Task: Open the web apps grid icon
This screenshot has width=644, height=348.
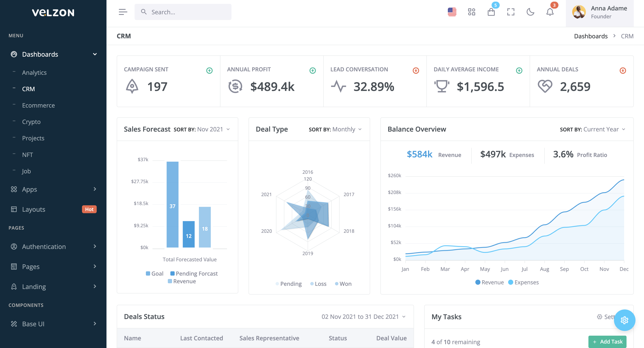Action: point(471,12)
